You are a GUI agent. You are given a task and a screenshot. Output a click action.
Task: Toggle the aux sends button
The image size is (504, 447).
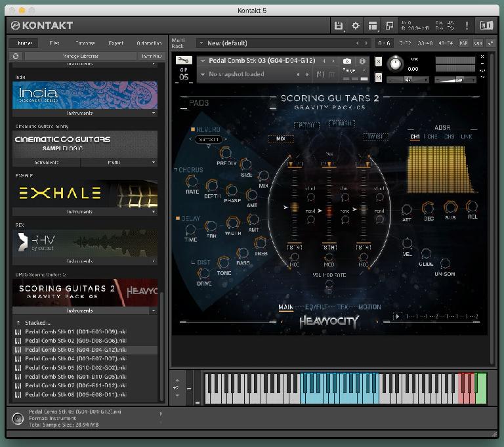(x=478, y=43)
